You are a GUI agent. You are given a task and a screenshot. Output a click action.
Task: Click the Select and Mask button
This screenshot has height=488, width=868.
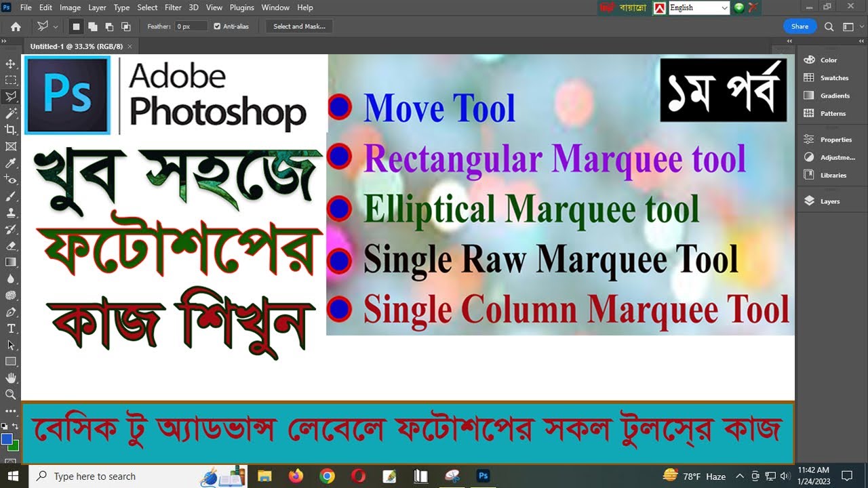(x=299, y=26)
